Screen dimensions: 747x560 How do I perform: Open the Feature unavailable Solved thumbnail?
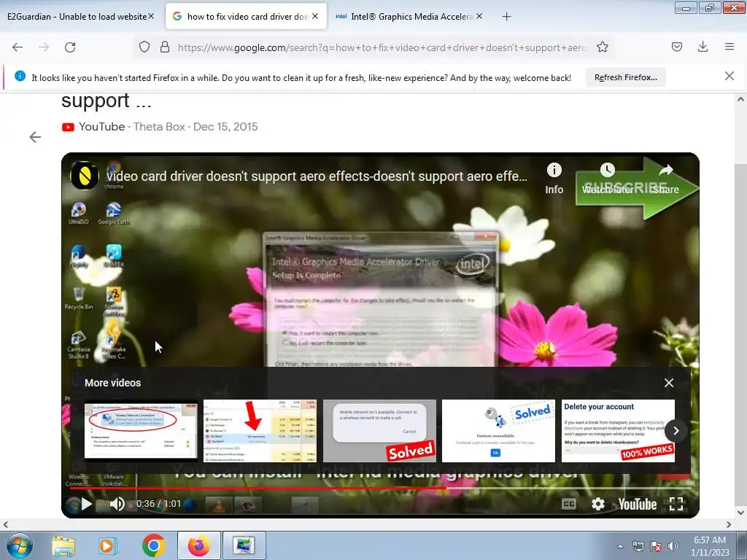tap(498, 430)
